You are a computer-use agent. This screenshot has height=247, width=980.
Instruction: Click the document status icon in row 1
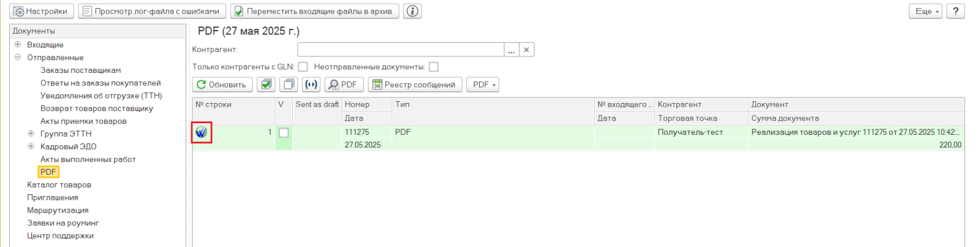point(201,132)
